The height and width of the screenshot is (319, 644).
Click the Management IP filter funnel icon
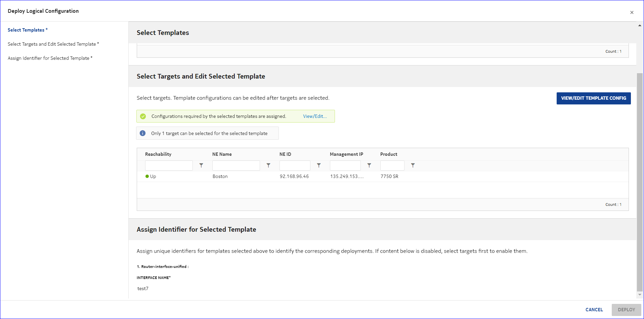369,166
